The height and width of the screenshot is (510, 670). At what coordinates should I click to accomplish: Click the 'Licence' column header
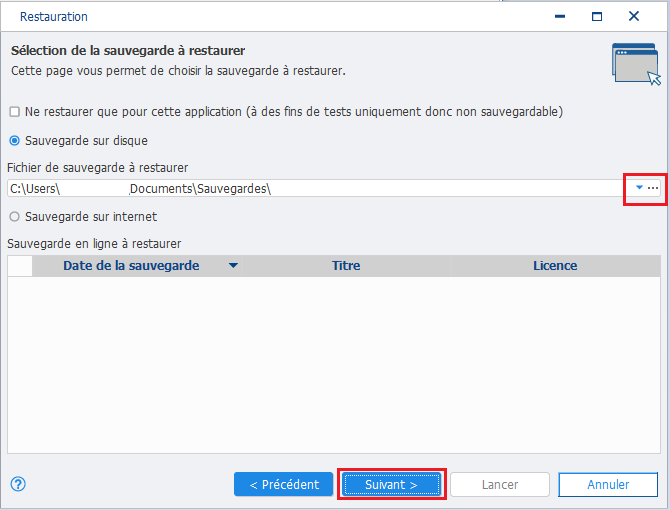coord(555,266)
